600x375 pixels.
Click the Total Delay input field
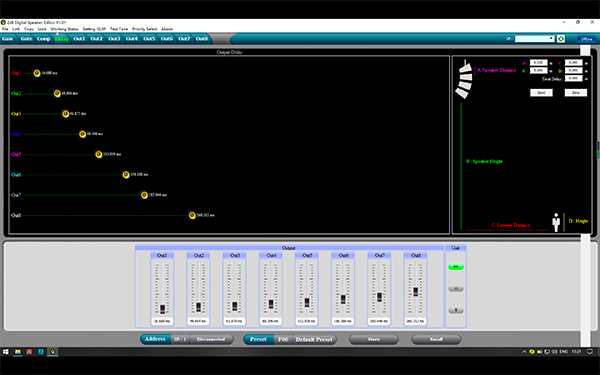point(574,78)
